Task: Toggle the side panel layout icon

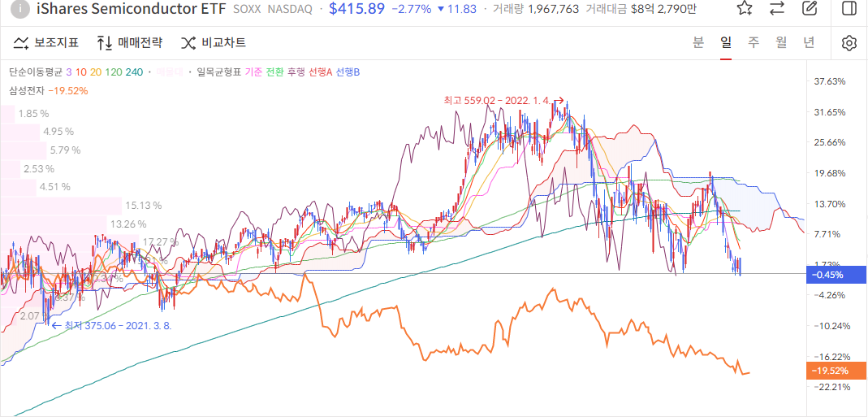Action: coord(849,8)
